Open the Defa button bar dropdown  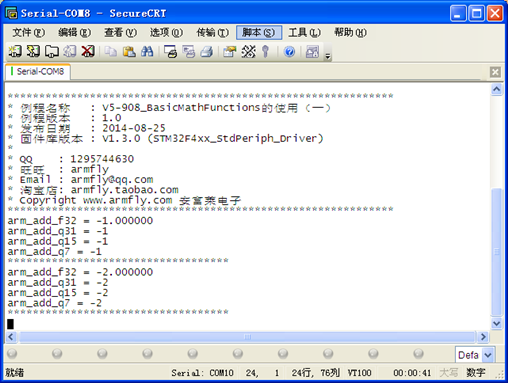click(488, 355)
